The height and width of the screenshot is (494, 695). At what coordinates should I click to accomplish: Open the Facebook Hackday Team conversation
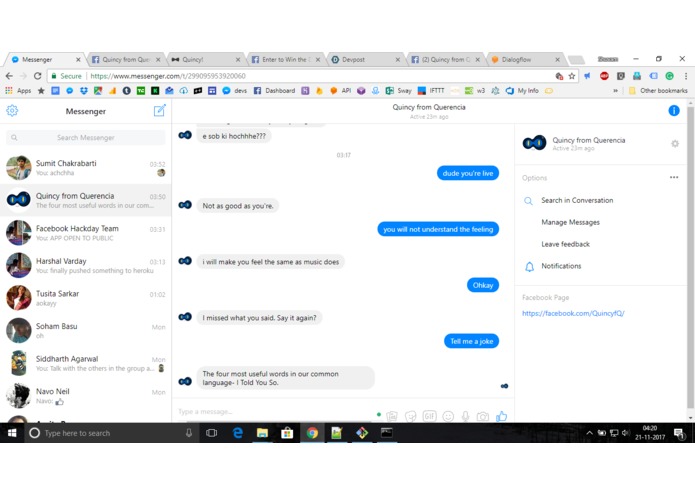pos(86,233)
